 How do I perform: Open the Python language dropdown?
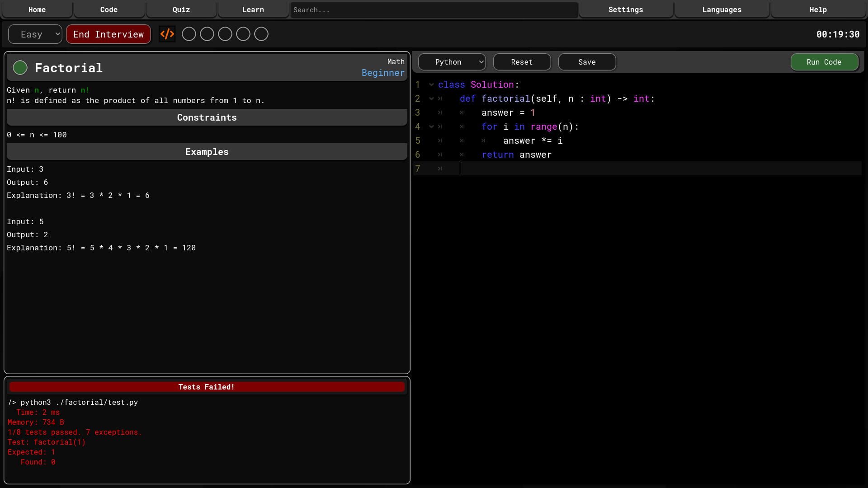click(x=452, y=62)
